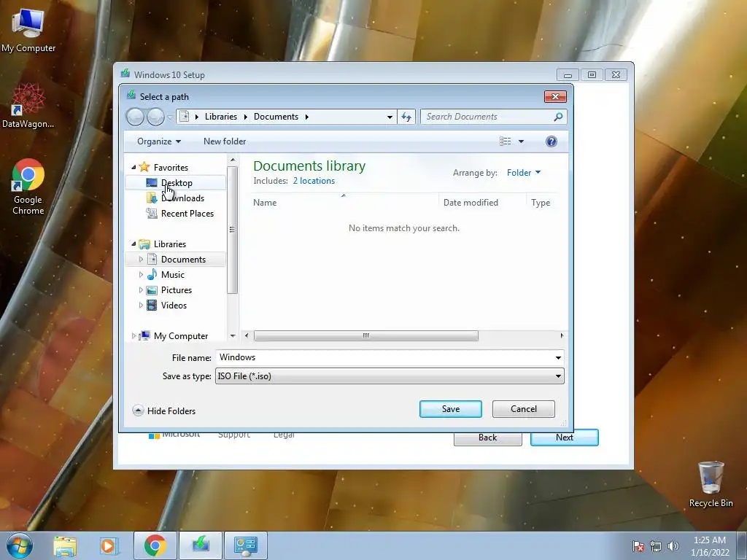This screenshot has height=560, width=747.
Task: Switch to Chrome in the taskbar
Action: click(155, 545)
